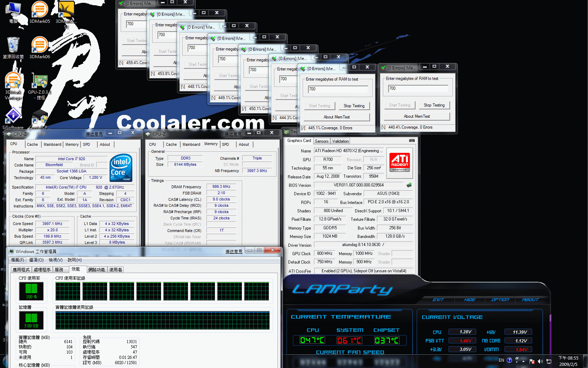Viewport: 588px width, 368px height.
Task: Open Task Manager 選項(O) menu
Action: [x=36, y=260]
